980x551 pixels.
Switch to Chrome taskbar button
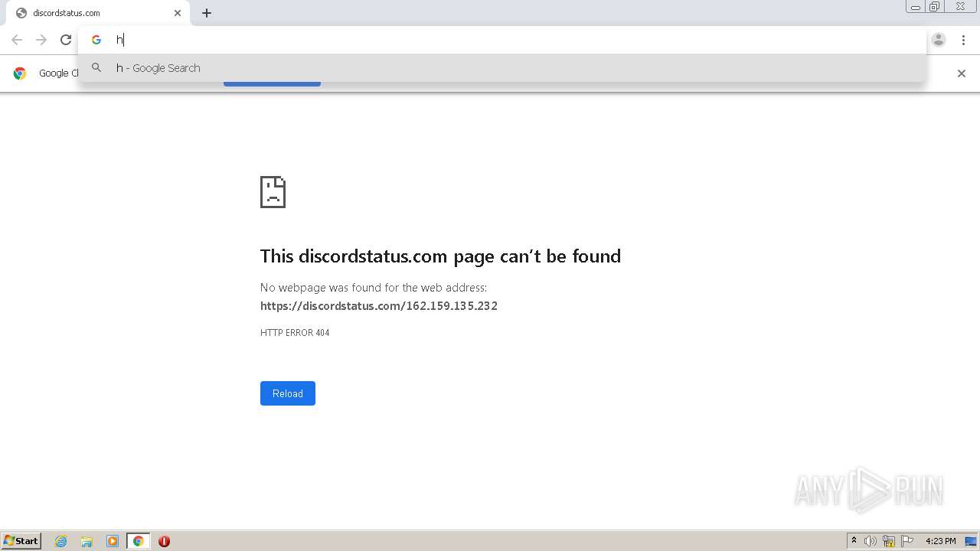click(x=138, y=541)
